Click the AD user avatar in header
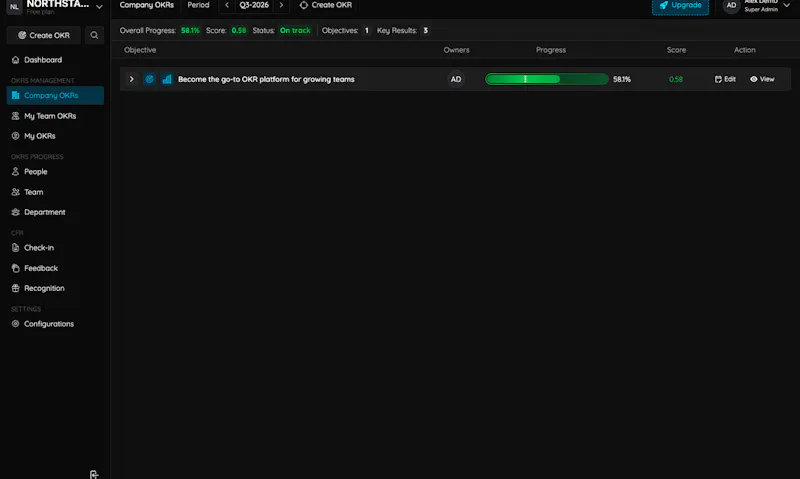The image size is (800, 479). click(731, 6)
